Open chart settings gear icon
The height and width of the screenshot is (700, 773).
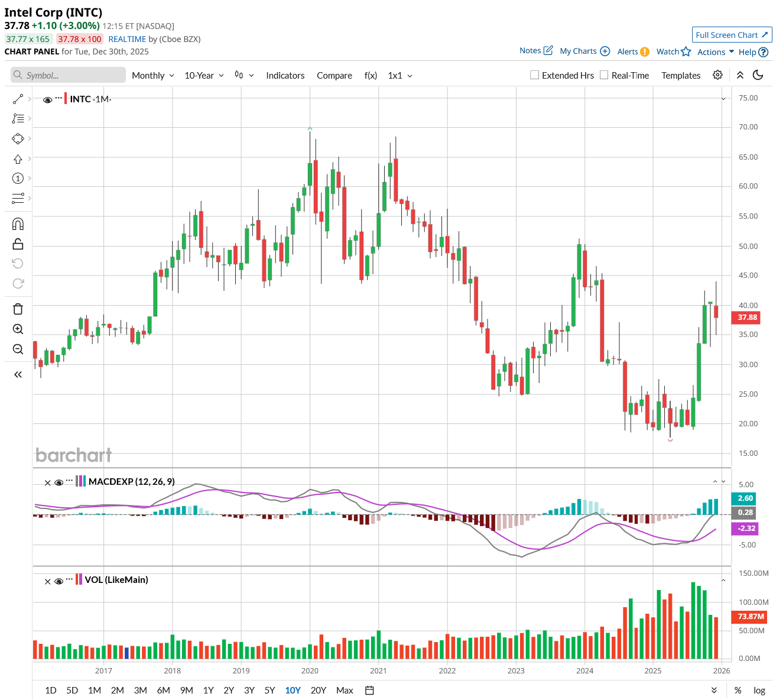point(717,75)
